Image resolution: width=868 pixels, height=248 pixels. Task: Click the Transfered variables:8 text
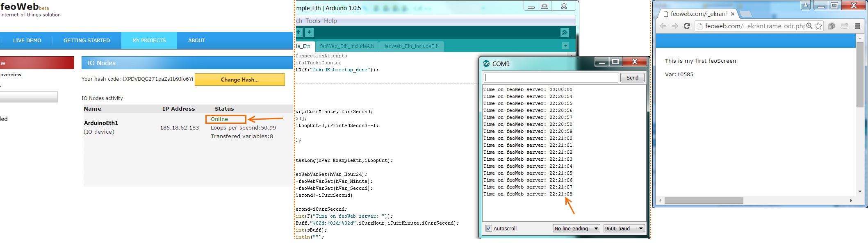(x=242, y=137)
